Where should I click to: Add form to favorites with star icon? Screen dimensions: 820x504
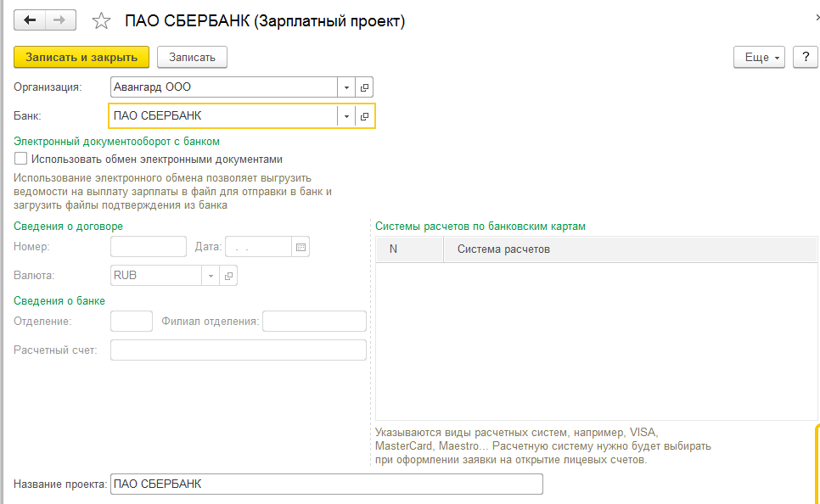click(x=101, y=21)
